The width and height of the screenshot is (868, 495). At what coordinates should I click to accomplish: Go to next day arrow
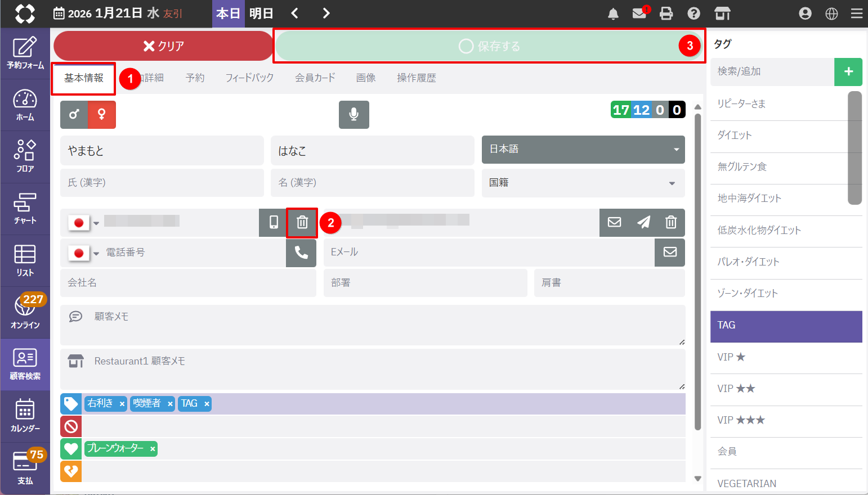(x=326, y=13)
